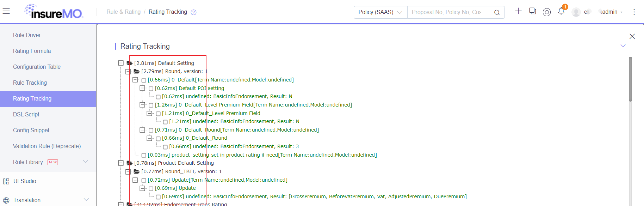Collapse the Rating Tracking section chevron
Viewport: 644px width, 206px height.
pyautogui.click(x=623, y=46)
